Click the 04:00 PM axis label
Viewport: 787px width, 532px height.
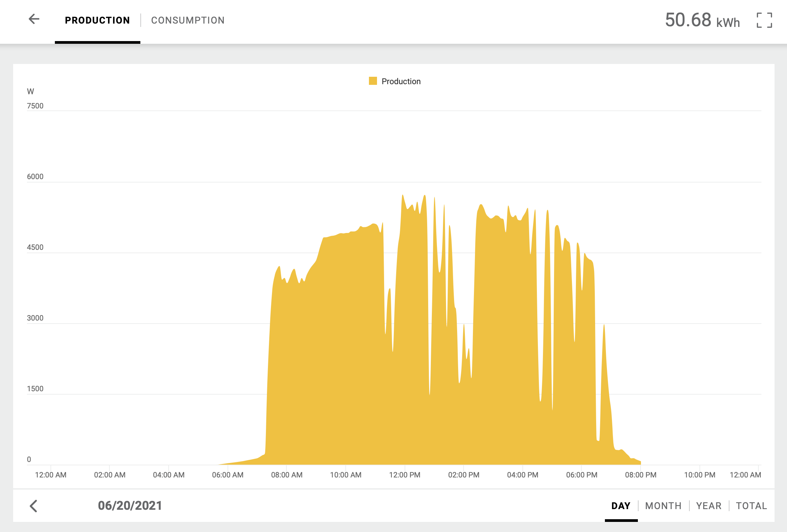pos(522,475)
